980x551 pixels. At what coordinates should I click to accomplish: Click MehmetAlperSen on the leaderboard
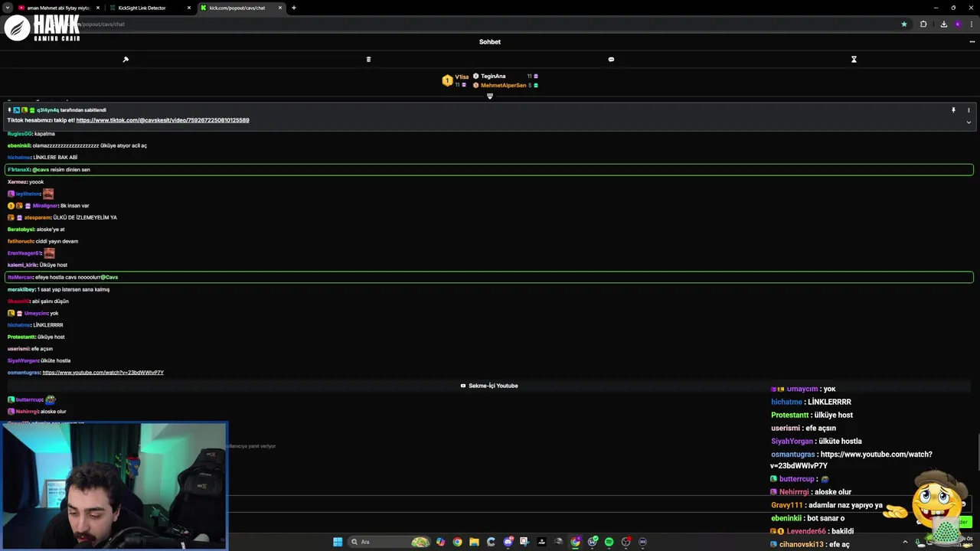click(x=503, y=85)
